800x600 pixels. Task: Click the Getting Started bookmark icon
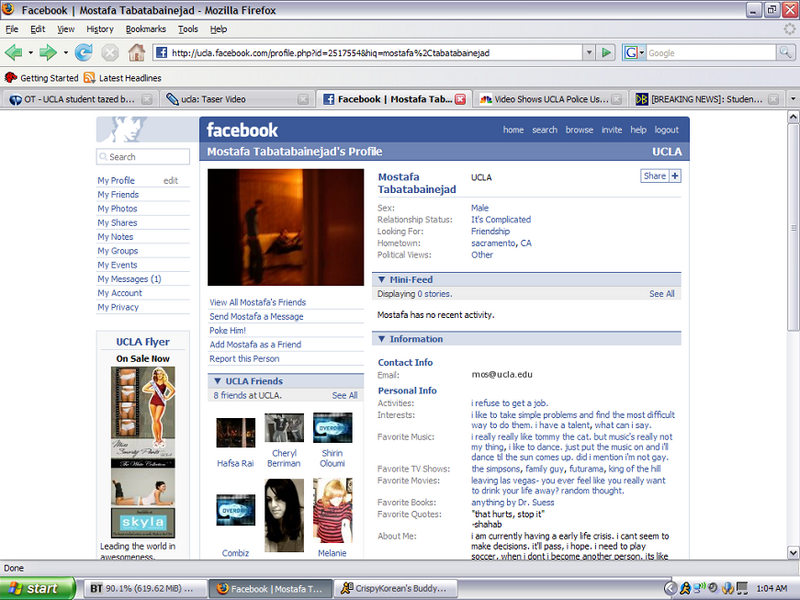point(11,78)
